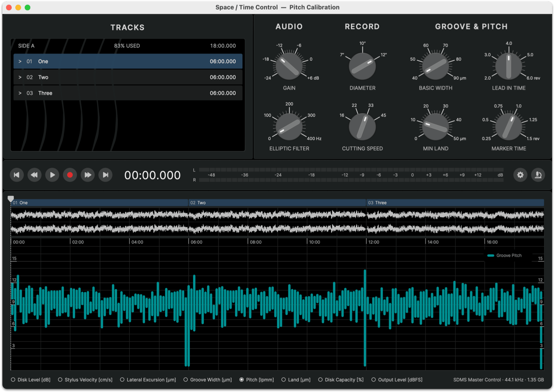The height and width of the screenshot is (392, 554).
Task: Click the SIDE A label
Action: pyautogui.click(x=26, y=46)
